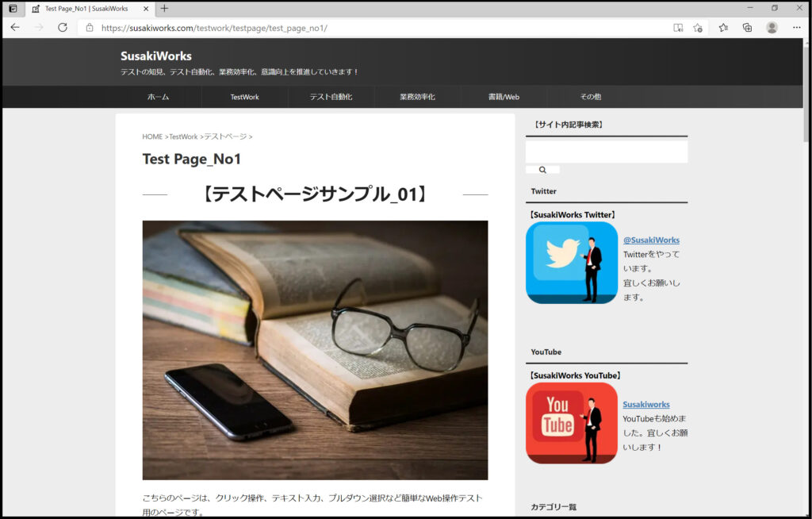Open the Favorites list icon

click(x=723, y=28)
